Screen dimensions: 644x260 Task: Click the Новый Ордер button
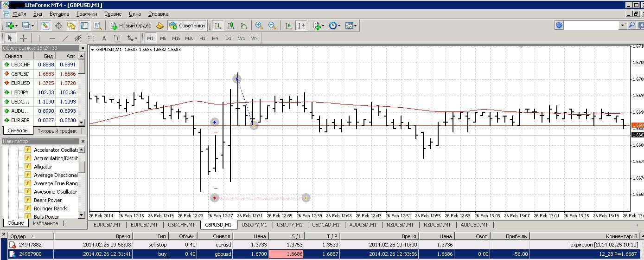(x=130, y=26)
